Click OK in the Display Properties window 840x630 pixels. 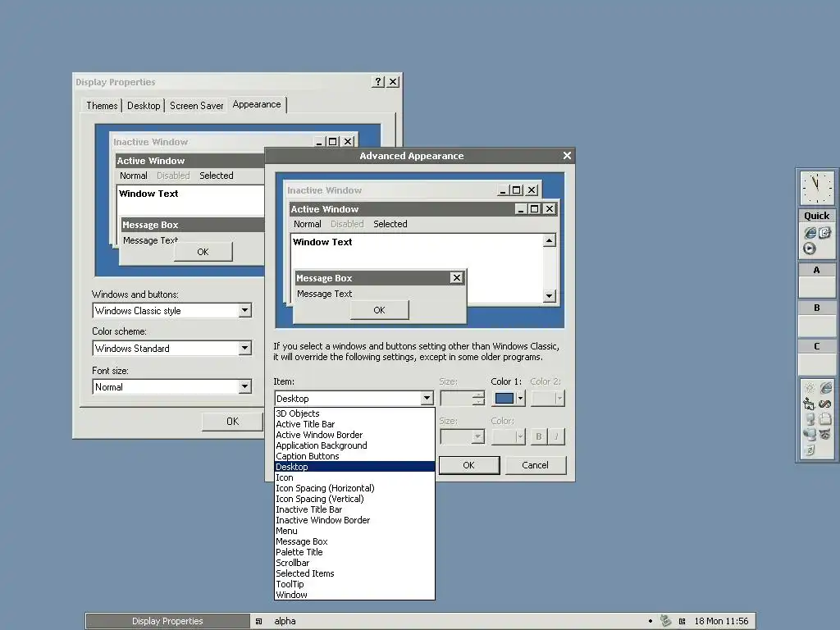tap(232, 422)
